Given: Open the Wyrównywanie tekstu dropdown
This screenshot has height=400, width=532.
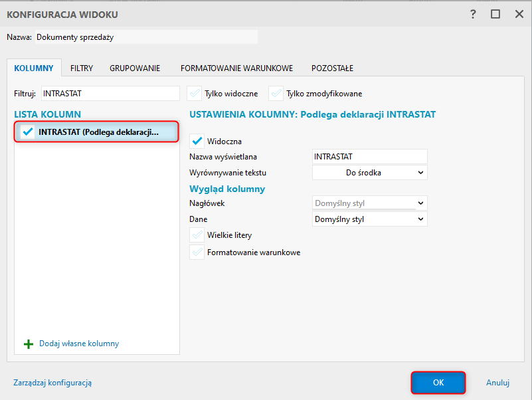Looking at the screenshot, I should pos(369,173).
